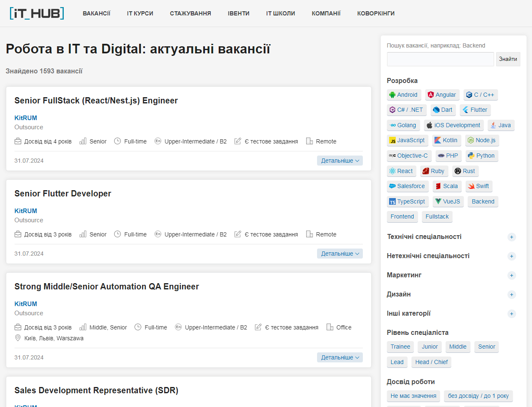Toggle the Junior level filter
Image resolution: width=532 pixels, height=407 pixels.
[430, 347]
